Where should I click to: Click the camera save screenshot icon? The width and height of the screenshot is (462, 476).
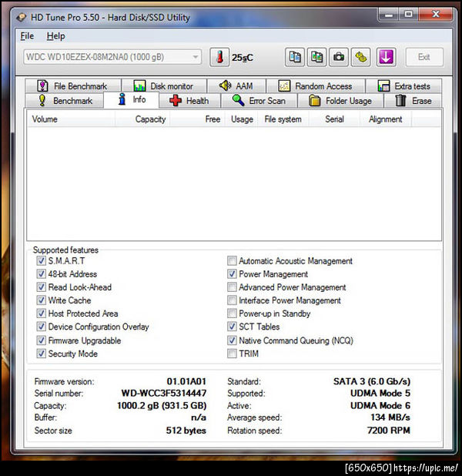click(x=339, y=57)
